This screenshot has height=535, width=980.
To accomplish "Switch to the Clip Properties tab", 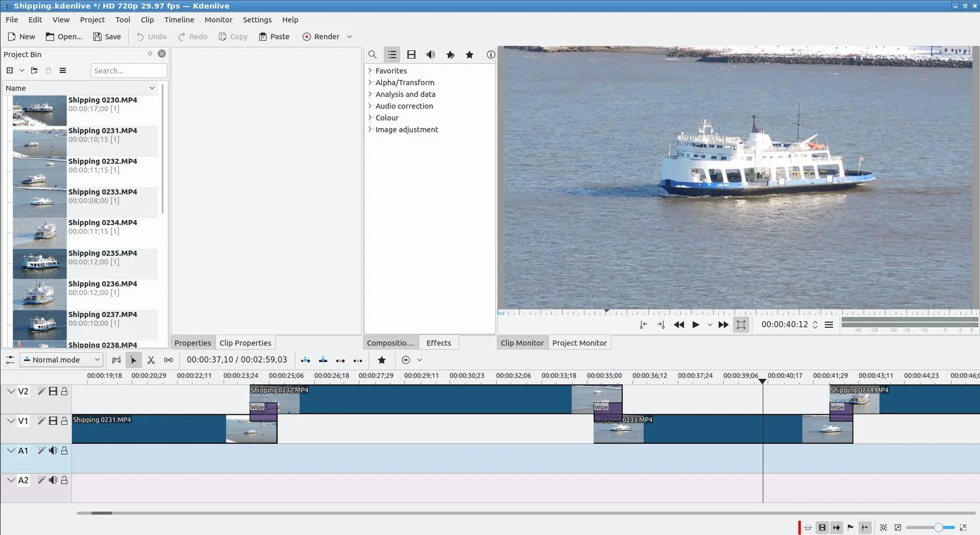I will pos(245,343).
